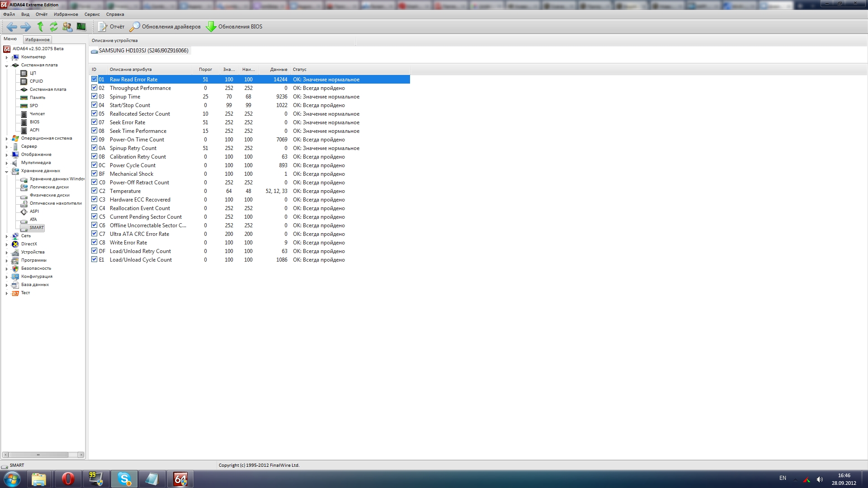Expand the Операционная система node
The image size is (868, 488).
tap(6, 139)
